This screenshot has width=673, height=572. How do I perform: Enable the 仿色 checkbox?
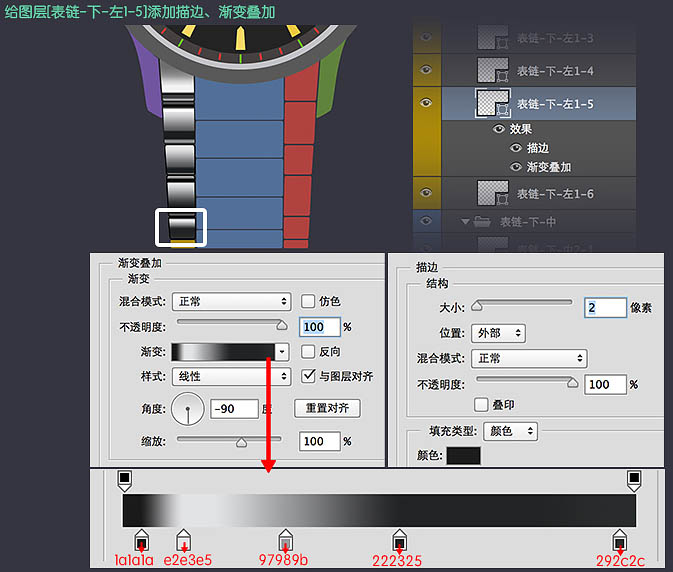click(308, 301)
